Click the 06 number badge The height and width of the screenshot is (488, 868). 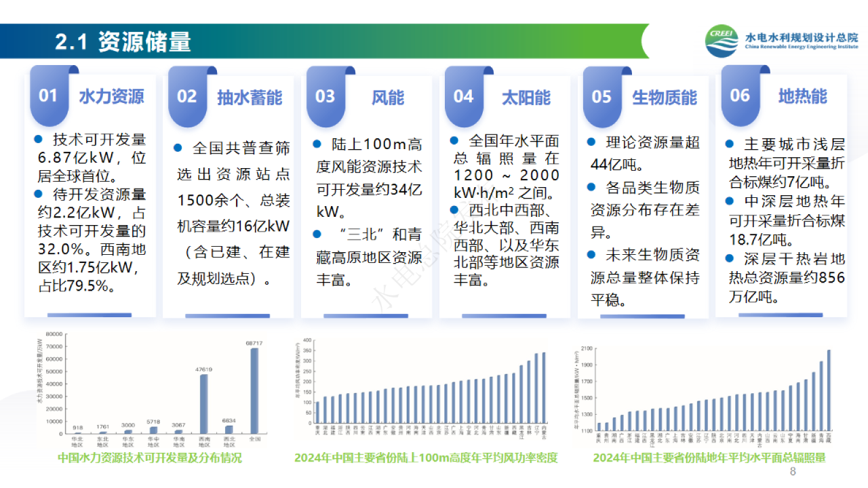coord(740,96)
